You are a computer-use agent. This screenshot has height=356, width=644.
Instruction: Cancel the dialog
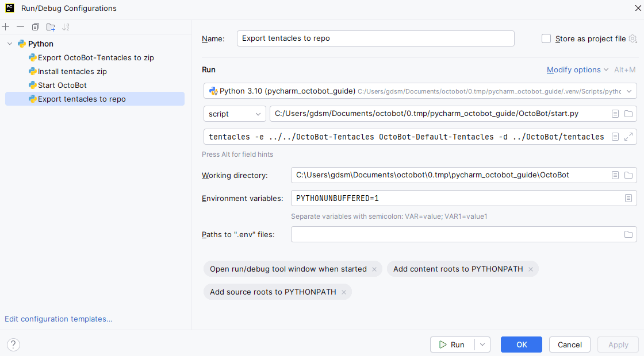pyautogui.click(x=570, y=345)
